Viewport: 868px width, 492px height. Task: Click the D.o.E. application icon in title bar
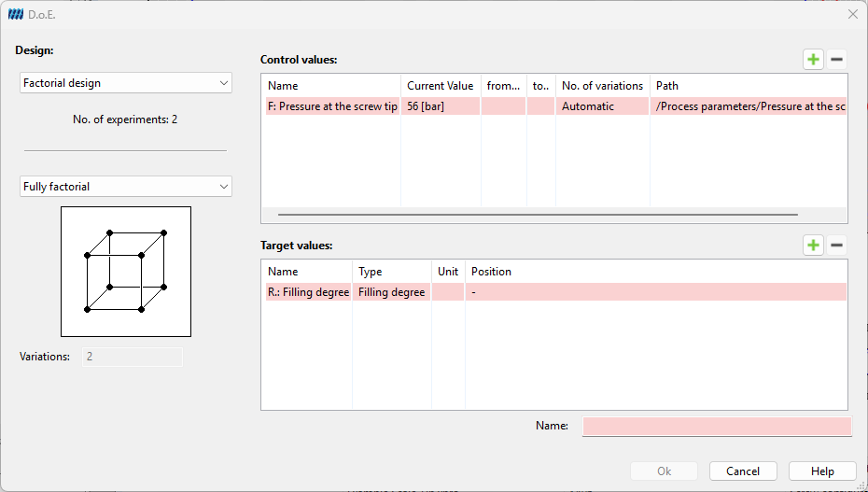click(16, 14)
